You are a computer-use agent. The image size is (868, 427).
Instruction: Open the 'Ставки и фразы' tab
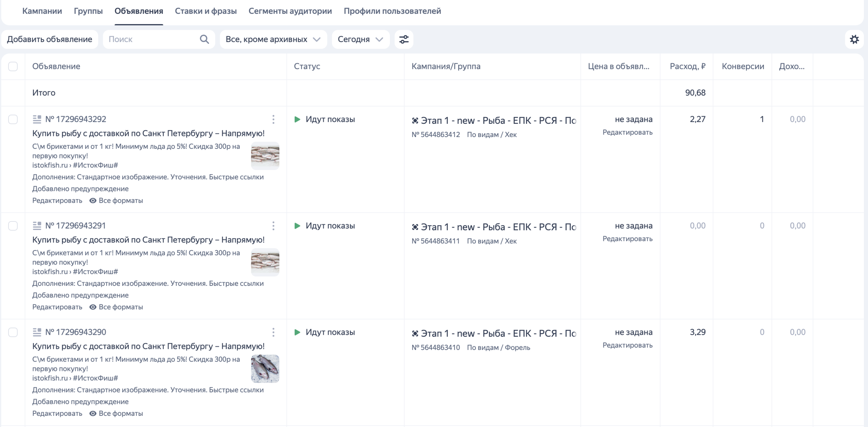(205, 11)
